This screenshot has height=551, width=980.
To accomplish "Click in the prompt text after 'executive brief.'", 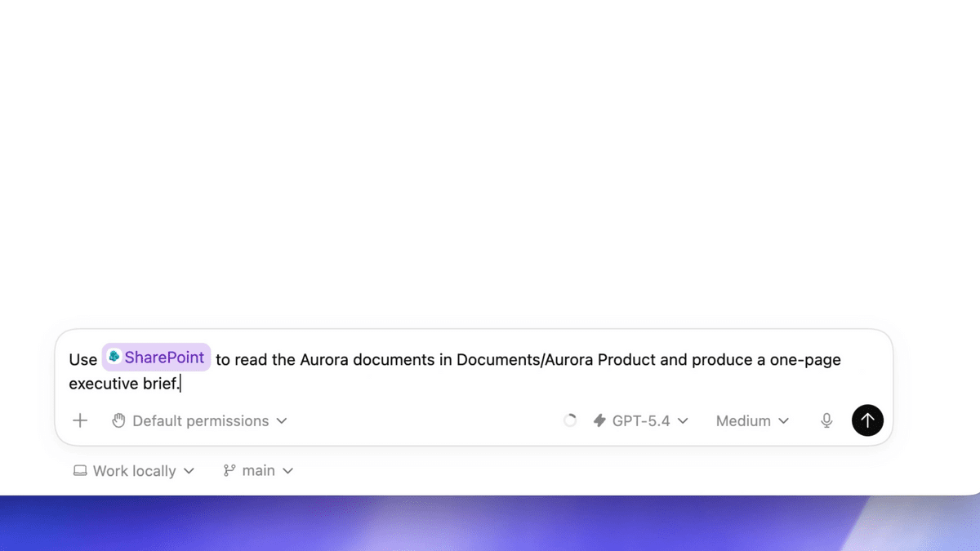I will tap(181, 384).
